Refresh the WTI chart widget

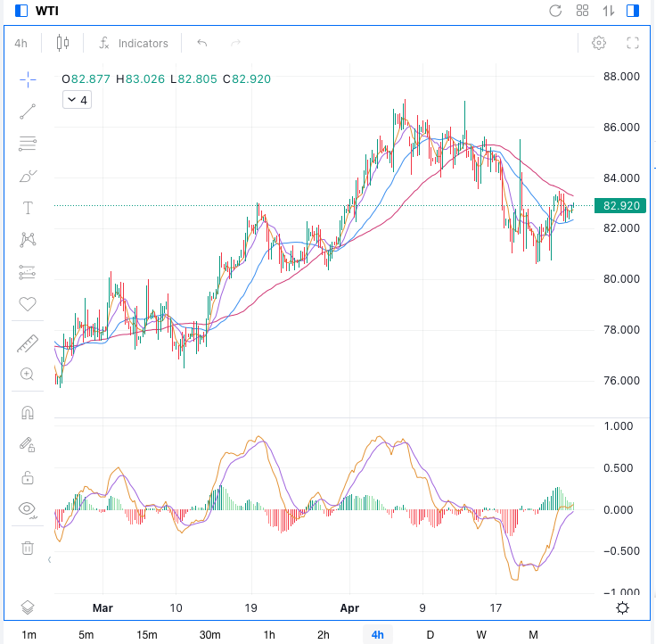555,11
